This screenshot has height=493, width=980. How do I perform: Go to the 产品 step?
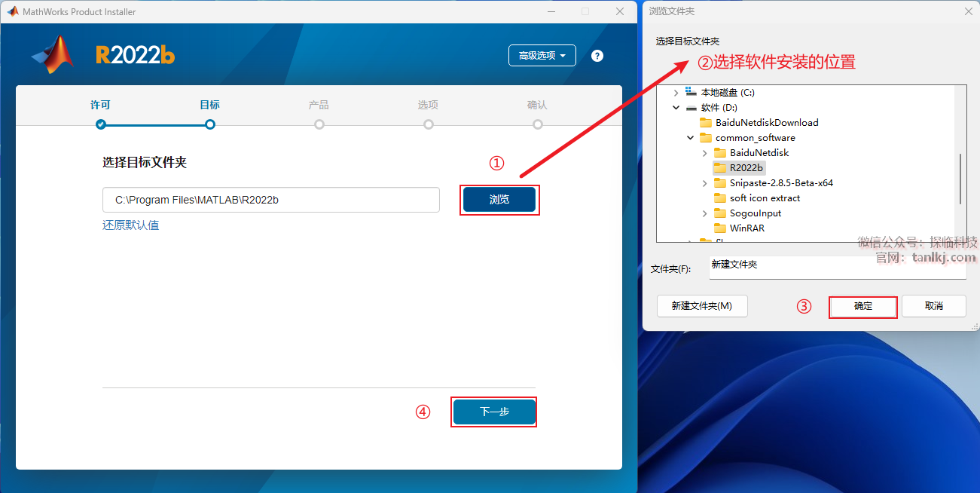319,124
